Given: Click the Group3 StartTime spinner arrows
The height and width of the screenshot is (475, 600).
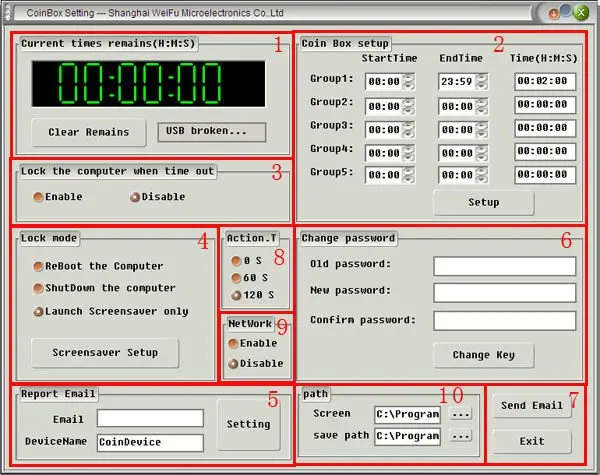Looking at the screenshot, I should pyautogui.click(x=409, y=130).
